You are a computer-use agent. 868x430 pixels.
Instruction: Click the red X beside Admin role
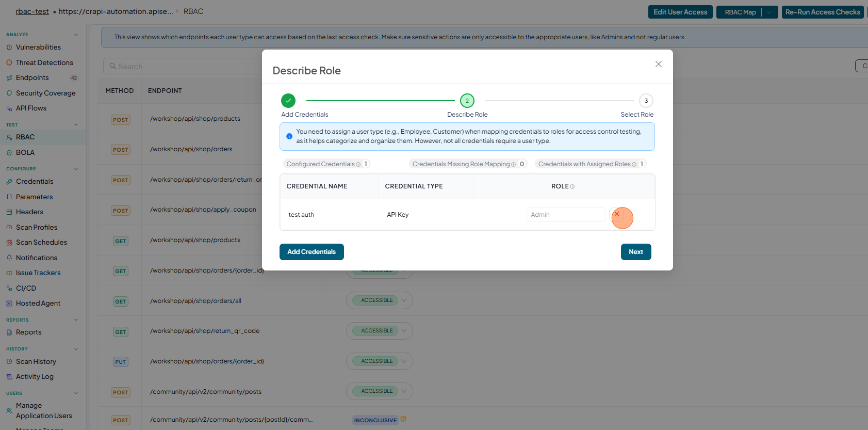coord(617,214)
